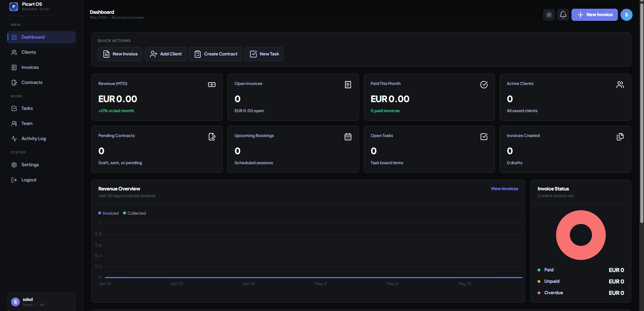Open notifications bell icon

point(563,15)
